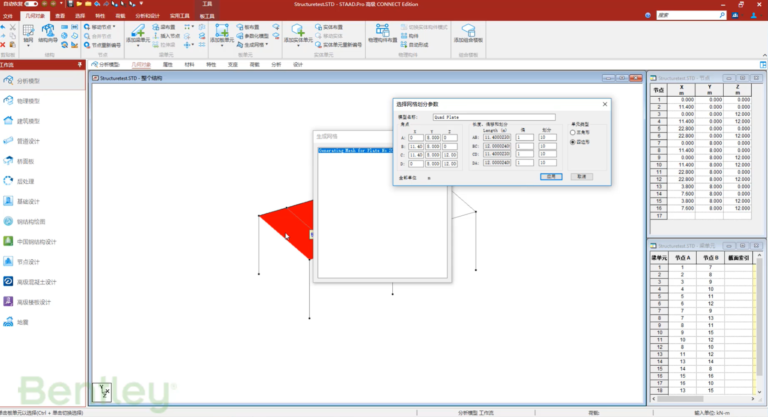Pin the 工作流 workflow panel

coord(80,65)
